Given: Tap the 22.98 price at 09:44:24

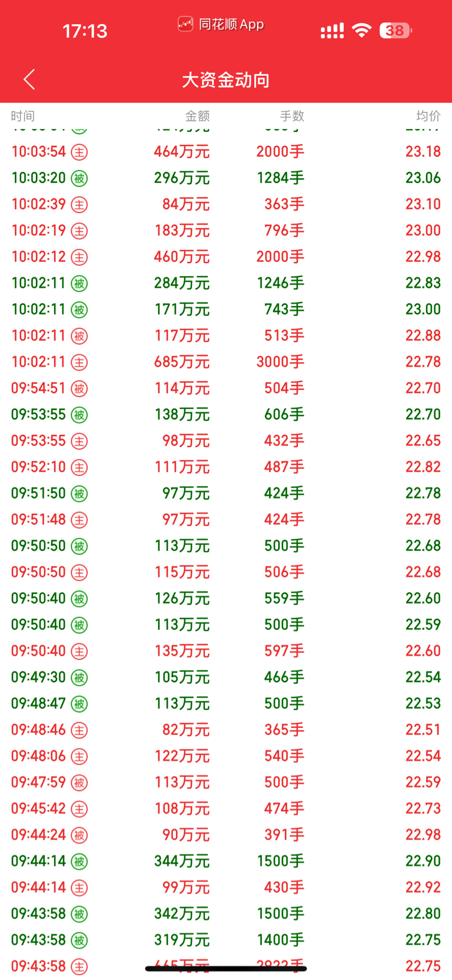Looking at the screenshot, I should coord(423,835).
